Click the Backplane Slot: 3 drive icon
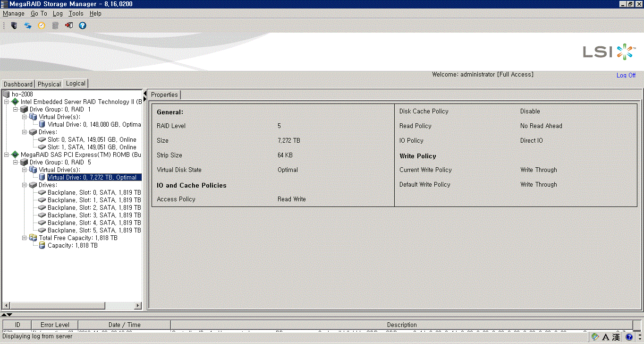 click(x=42, y=215)
